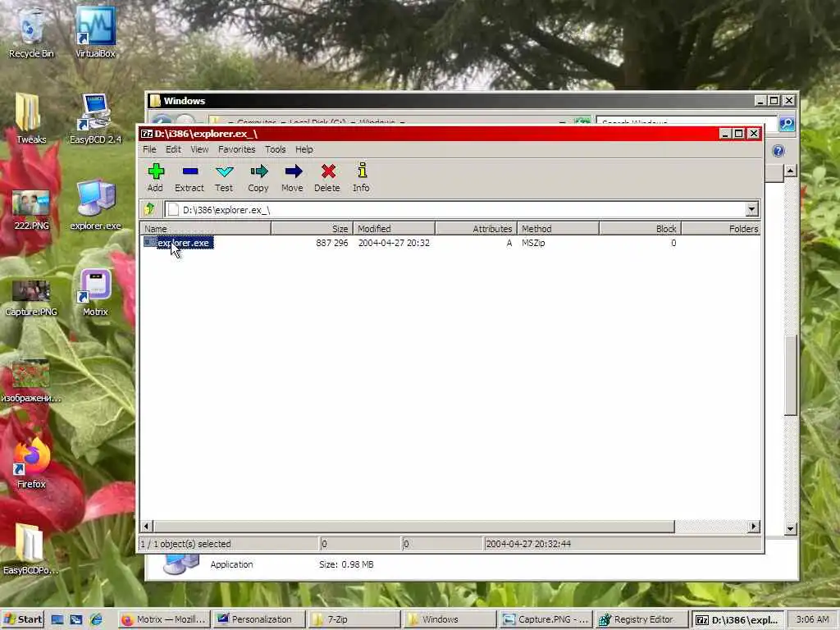Screen dimensions: 840x630
Task: Delete selected file with the red X icon
Action: [327, 177]
